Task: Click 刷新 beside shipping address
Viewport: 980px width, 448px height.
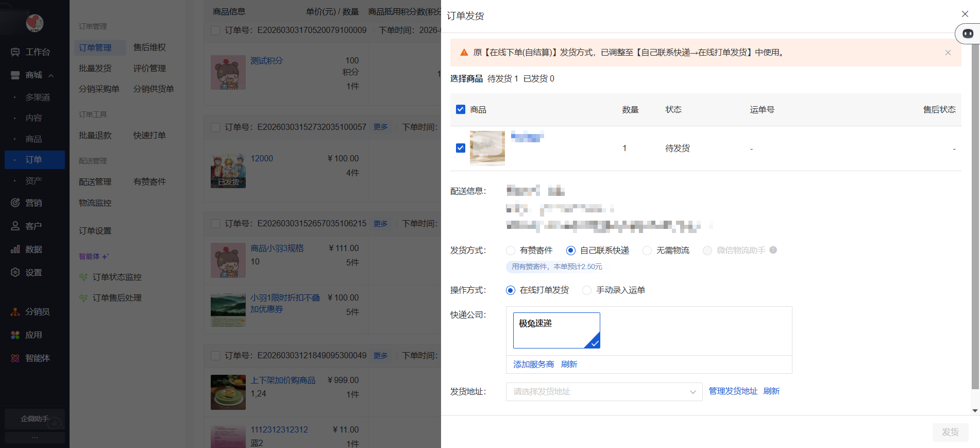Action: (x=771, y=391)
